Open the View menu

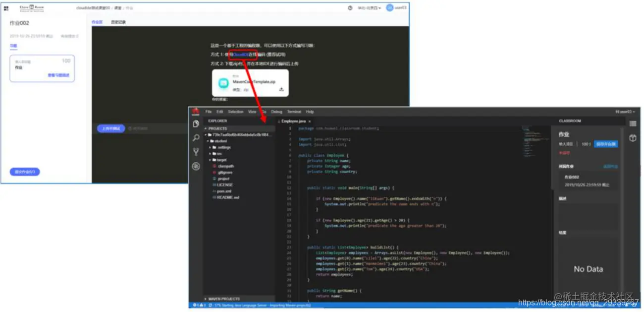click(x=252, y=112)
